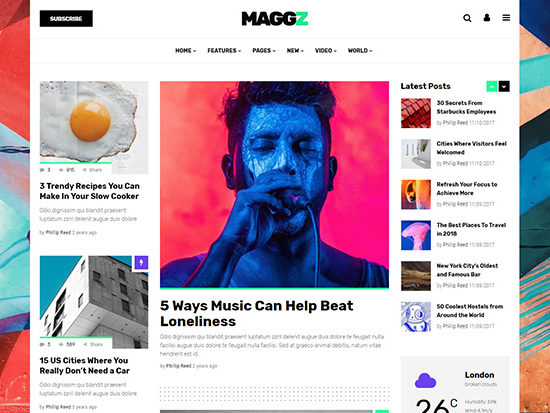Click the MAGGZ logo
Viewport: 550px width, 413px height.
pos(275,19)
